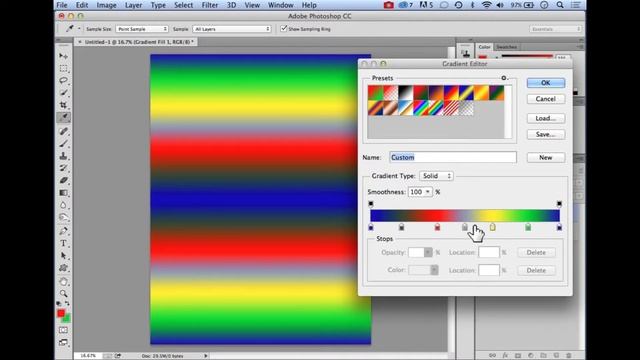Image resolution: width=640 pixels, height=360 pixels.
Task: Open the eyedropper tool preset picker arrow
Action: [x=79, y=29]
